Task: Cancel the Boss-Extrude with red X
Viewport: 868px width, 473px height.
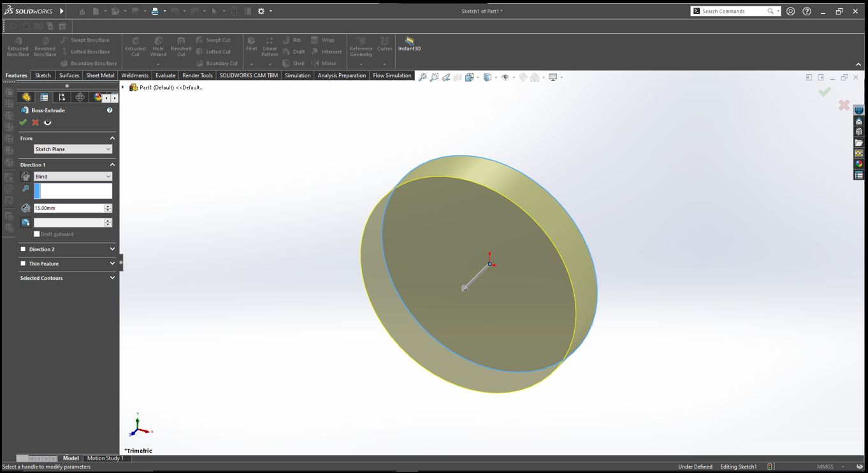Action: coord(35,122)
